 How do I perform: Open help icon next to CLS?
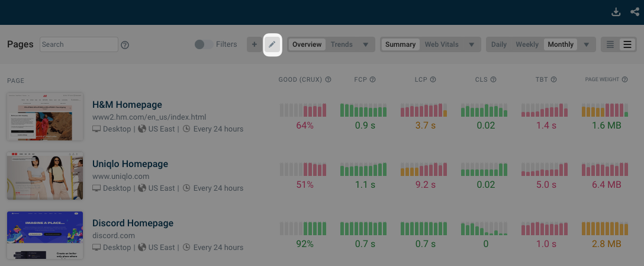[493, 79]
